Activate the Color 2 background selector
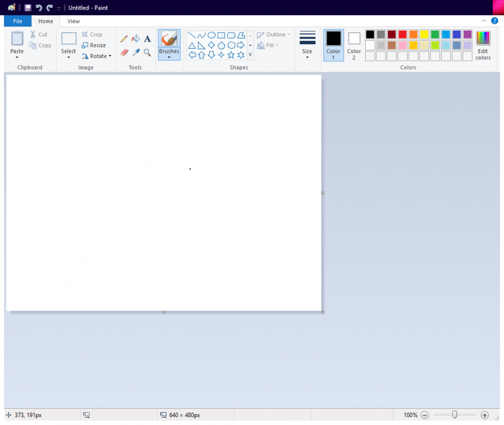504x425 pixels. pos(354,44)
